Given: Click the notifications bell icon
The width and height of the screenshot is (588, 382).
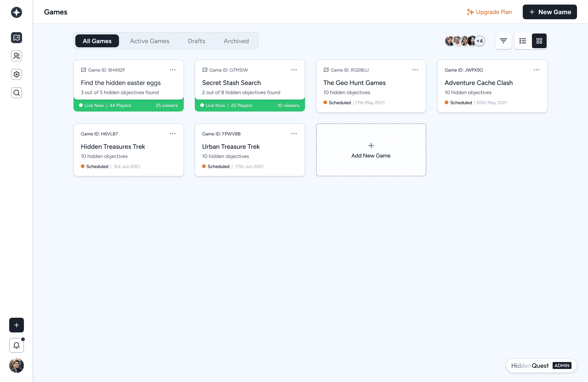Looking at the screenshot, I should [x=16, y=345].
